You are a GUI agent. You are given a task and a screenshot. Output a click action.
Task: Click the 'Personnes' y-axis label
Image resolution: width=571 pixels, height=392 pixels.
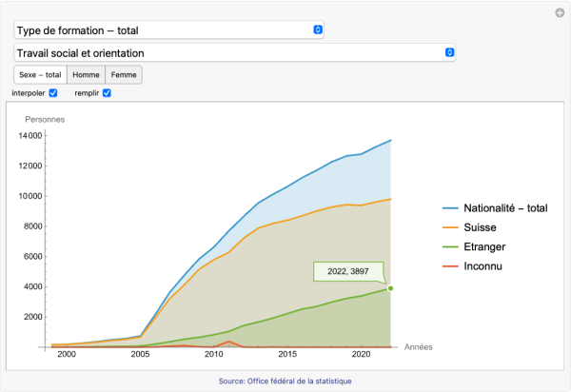46,119
